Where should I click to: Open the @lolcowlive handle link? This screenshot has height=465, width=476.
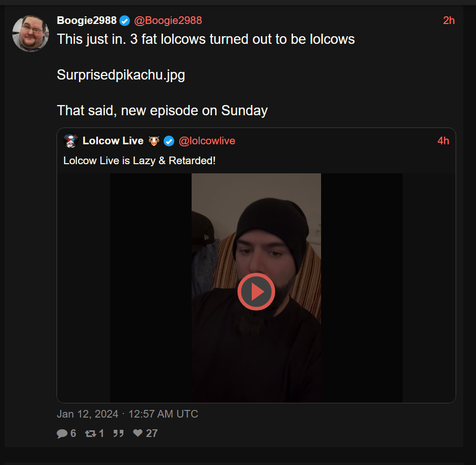point(207,141)
